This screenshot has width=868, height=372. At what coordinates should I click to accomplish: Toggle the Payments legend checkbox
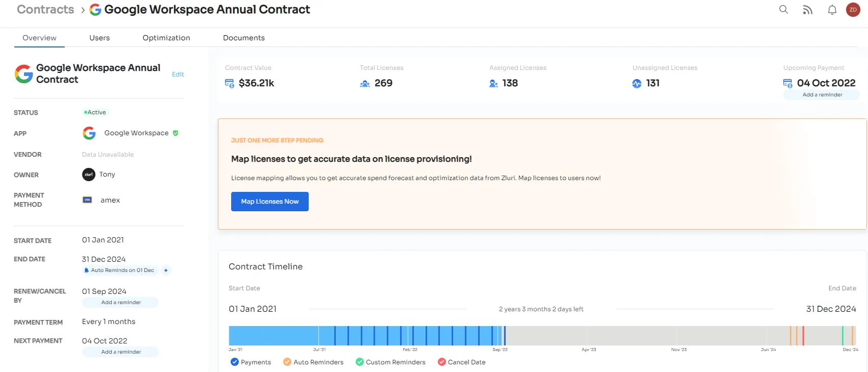(235, 362)
